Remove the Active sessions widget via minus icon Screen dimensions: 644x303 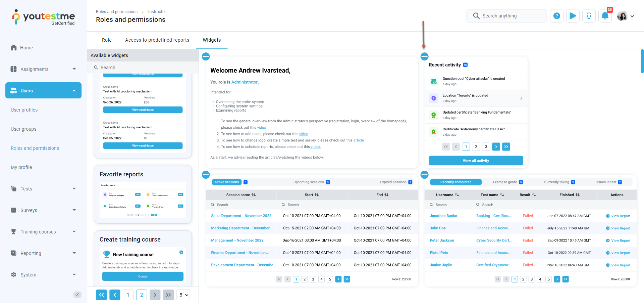tap(206, 175)
